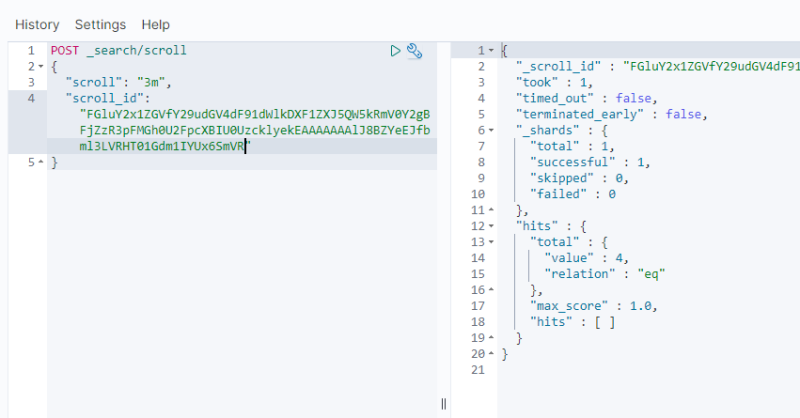Click the "skipped" : 0 line
The image size is (800, 418).
(x=580, y=178)
